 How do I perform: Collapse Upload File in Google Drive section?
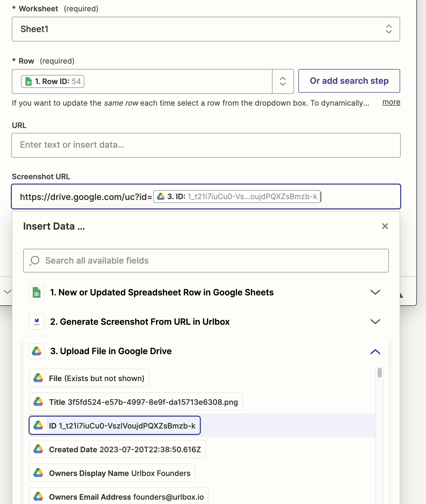click(375, 351)
